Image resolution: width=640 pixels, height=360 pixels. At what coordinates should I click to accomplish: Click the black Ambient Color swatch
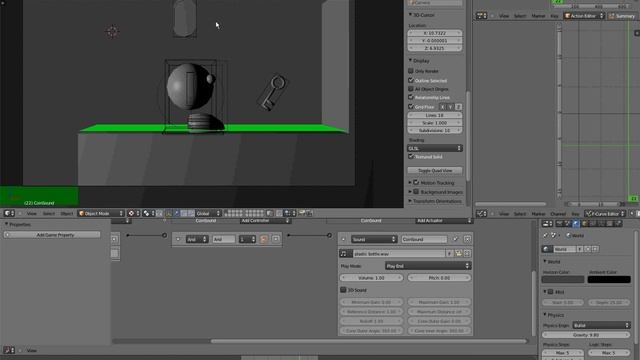click(x=609, y=280)
